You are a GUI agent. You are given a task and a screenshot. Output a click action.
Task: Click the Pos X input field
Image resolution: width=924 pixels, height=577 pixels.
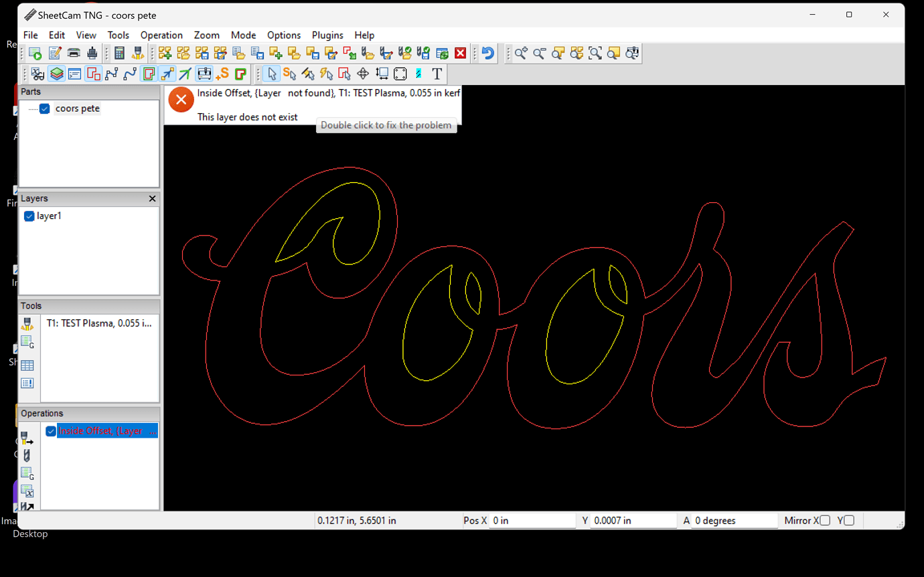pos(532,521)
